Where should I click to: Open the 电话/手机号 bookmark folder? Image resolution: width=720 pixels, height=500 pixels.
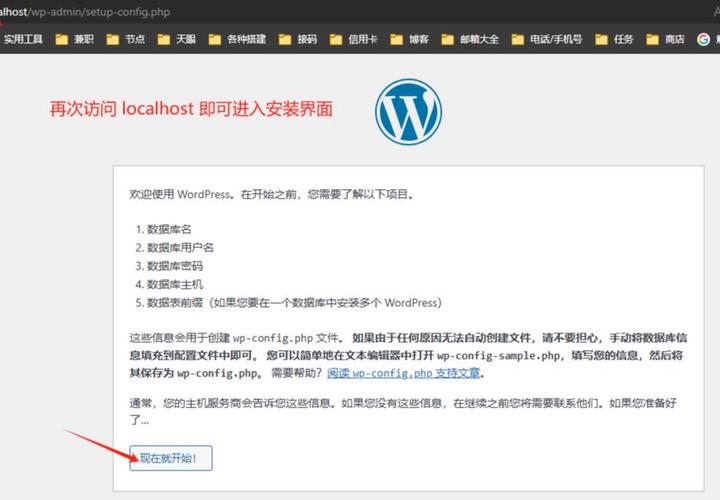tap(547, 39)
